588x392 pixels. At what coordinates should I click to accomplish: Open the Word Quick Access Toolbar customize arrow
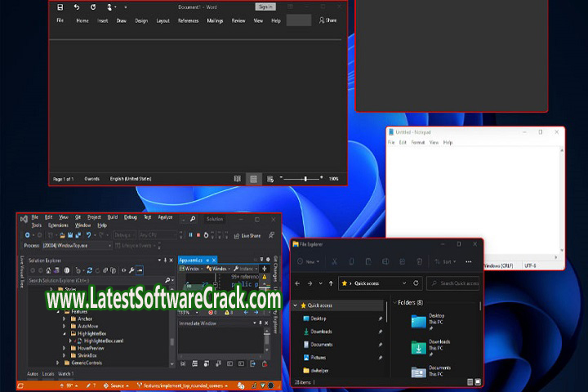click(126, 7)
